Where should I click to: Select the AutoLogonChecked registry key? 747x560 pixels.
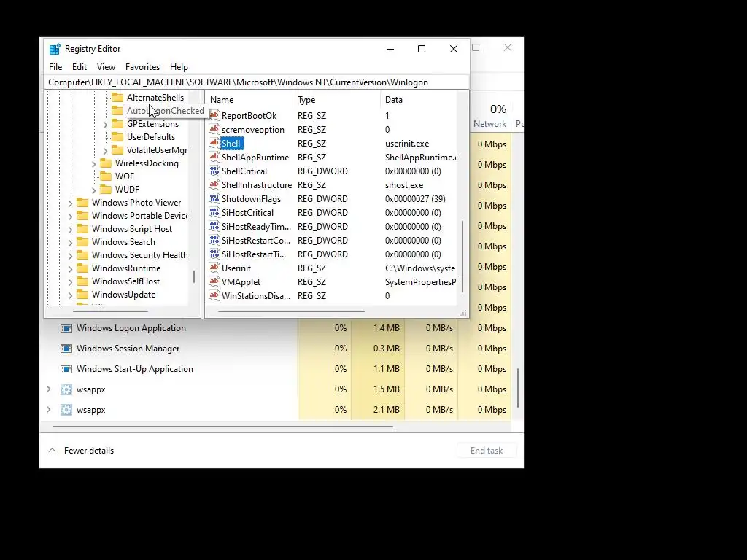coord(165,111)
